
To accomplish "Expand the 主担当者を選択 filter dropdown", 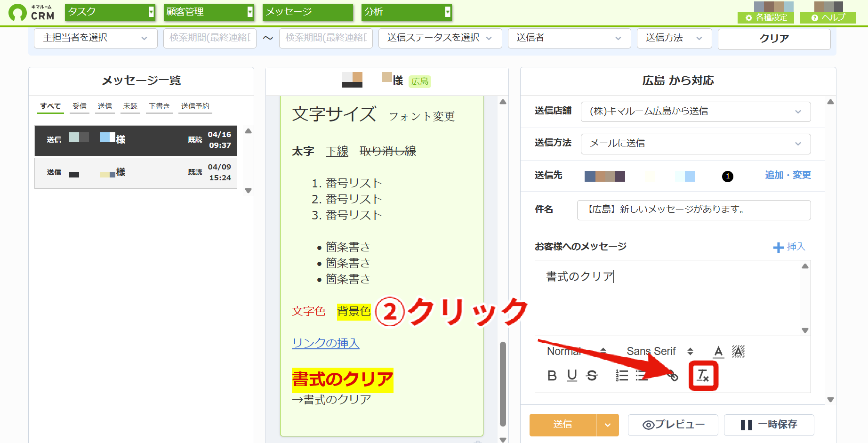I will pyautogui.click(x=96, y=38).
